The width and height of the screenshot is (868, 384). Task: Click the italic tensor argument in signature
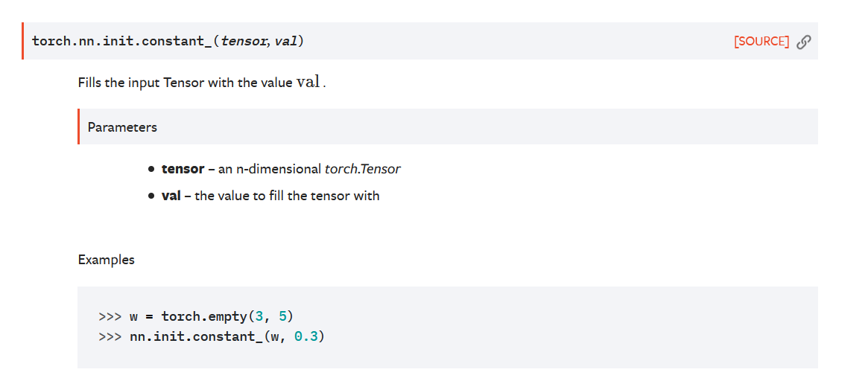click(x=244, y=42)
